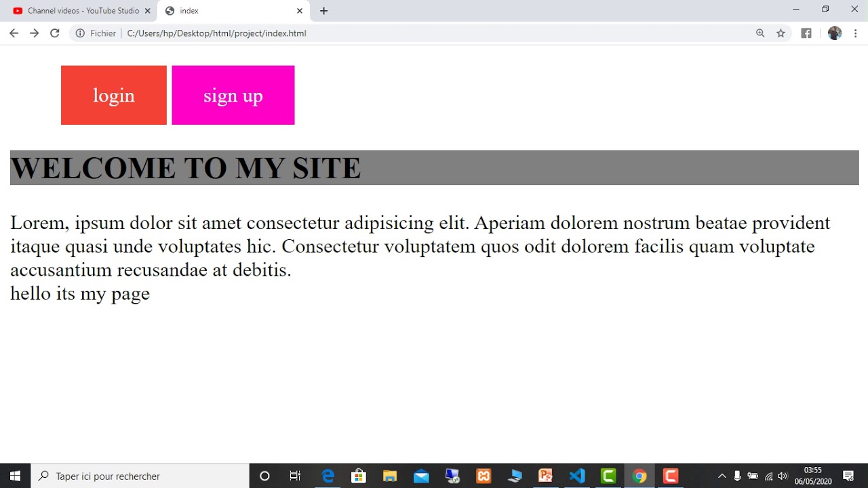Click the address bar file path
The height and width of the screenshot is (488, 868).
click(x=217, y=33)
